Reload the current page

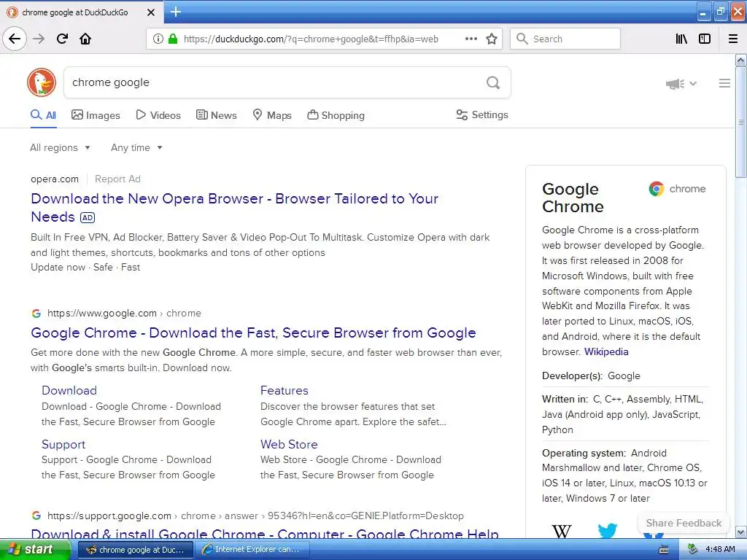coord(63,39)
